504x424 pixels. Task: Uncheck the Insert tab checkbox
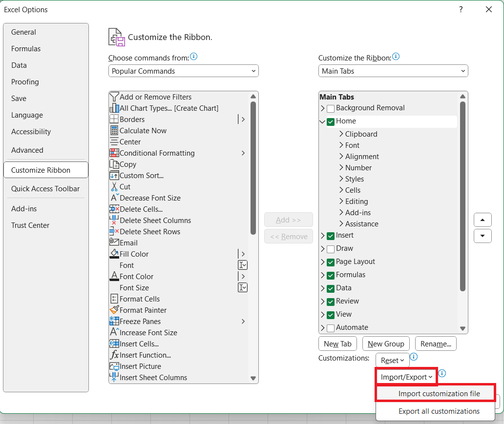coord(331,236)
